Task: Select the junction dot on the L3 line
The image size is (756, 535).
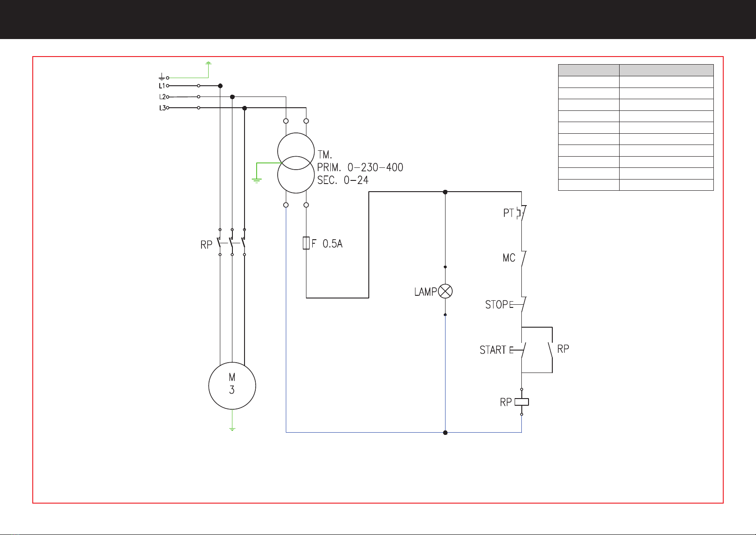Action: coord(245,108)
